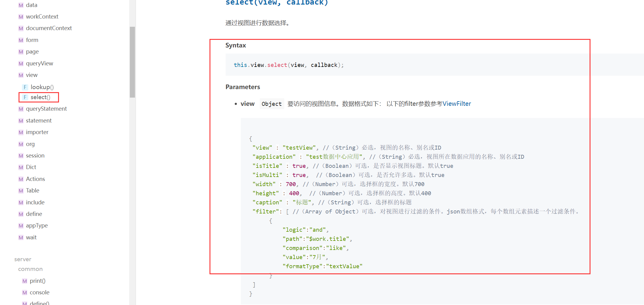Navigate to the Dict module
Screen dimensions: 644x305
click(31, 167)
